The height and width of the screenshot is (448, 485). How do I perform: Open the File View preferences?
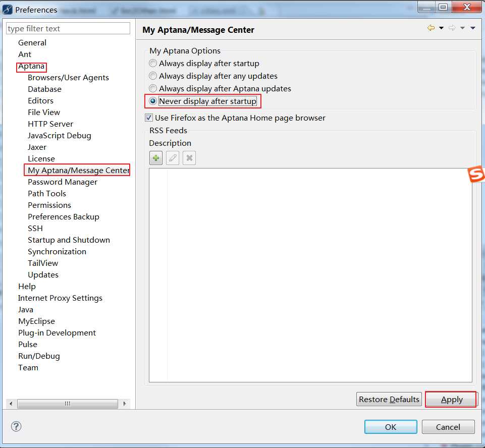point(44,113)
